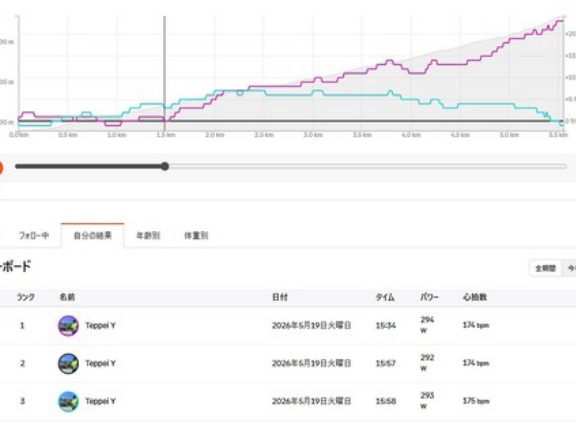Click the date in the rank 2 row
Image resolution: width=576 pixels, height=430 pixels.
point(312,363)
